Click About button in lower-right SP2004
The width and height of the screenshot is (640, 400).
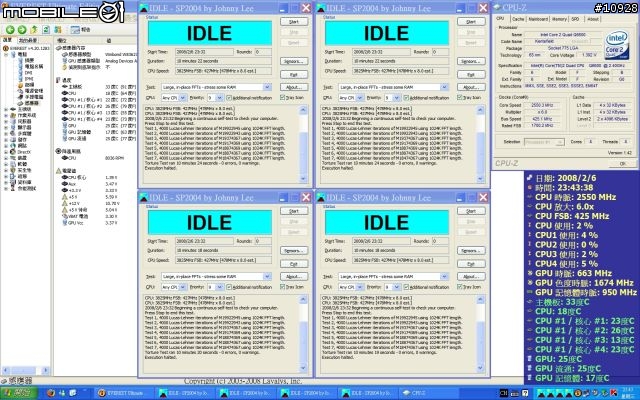point(471,276)
